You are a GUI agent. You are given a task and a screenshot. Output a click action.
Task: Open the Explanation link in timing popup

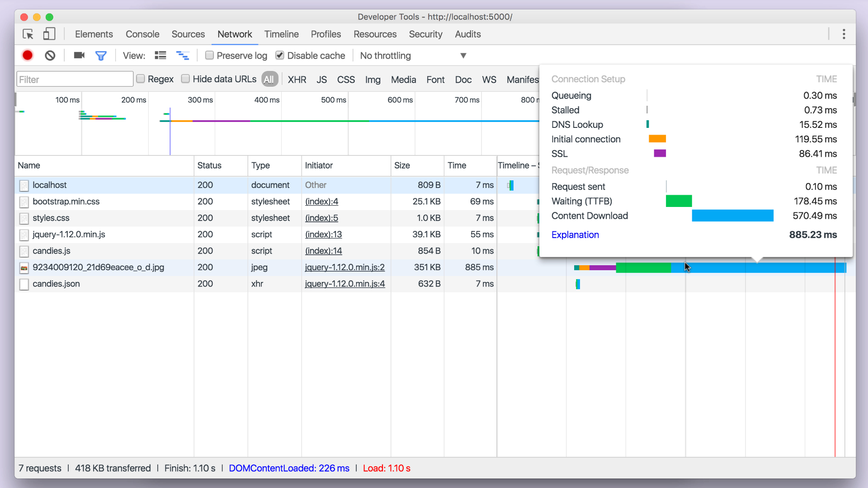tap(575, 235)
